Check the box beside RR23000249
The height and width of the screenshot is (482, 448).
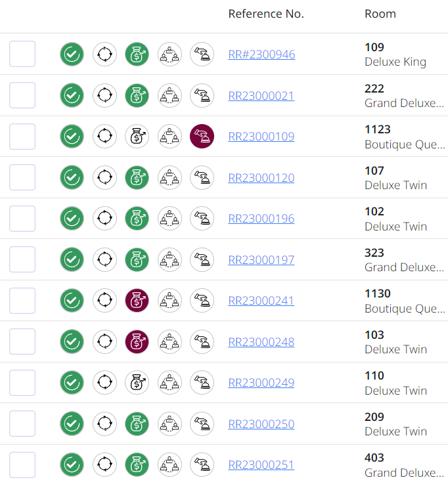click(x=22, y=383)
